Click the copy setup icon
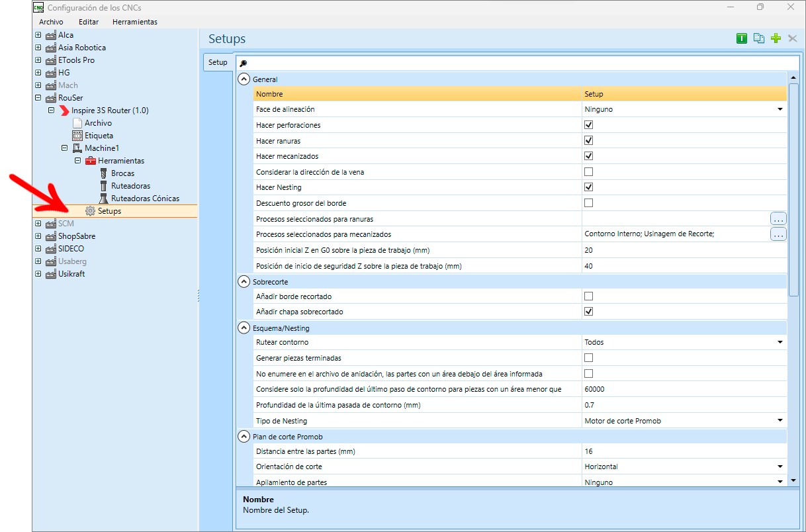806x532 pixels. tap(759, 39)
